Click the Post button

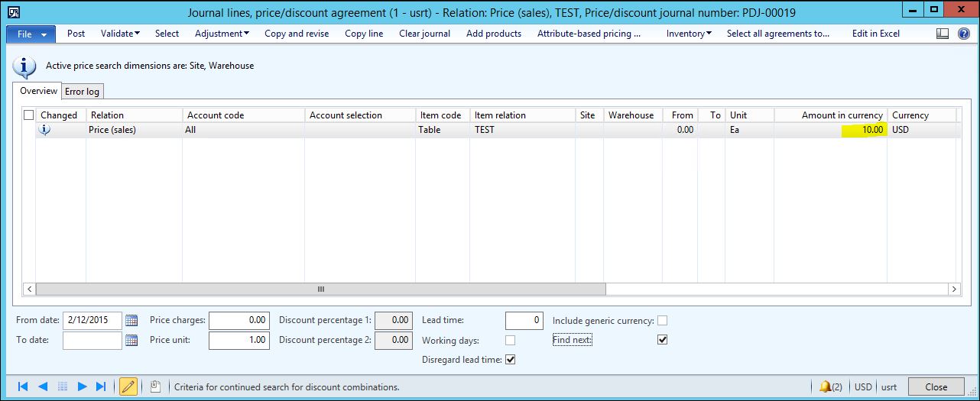click(x=76, y=34)
